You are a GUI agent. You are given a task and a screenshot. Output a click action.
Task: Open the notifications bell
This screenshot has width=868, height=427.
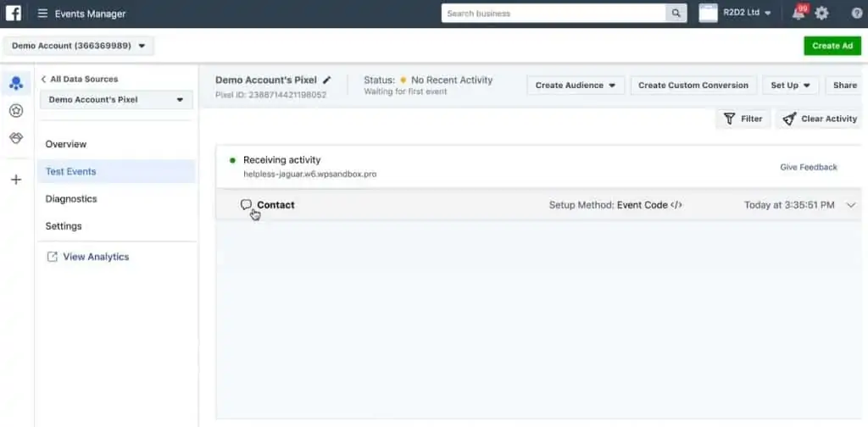(x=798, y=14)
